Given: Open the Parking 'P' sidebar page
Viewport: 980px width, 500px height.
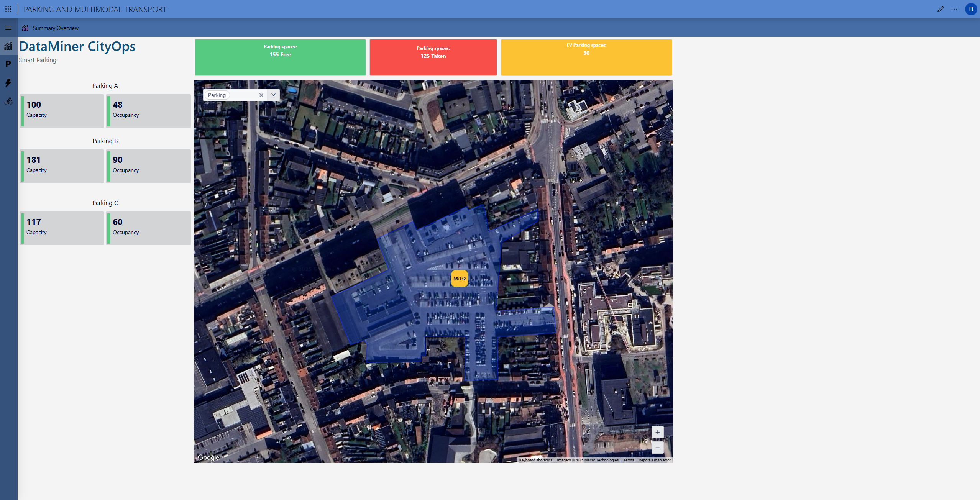Looking at the screenshot, I should 8,64.
